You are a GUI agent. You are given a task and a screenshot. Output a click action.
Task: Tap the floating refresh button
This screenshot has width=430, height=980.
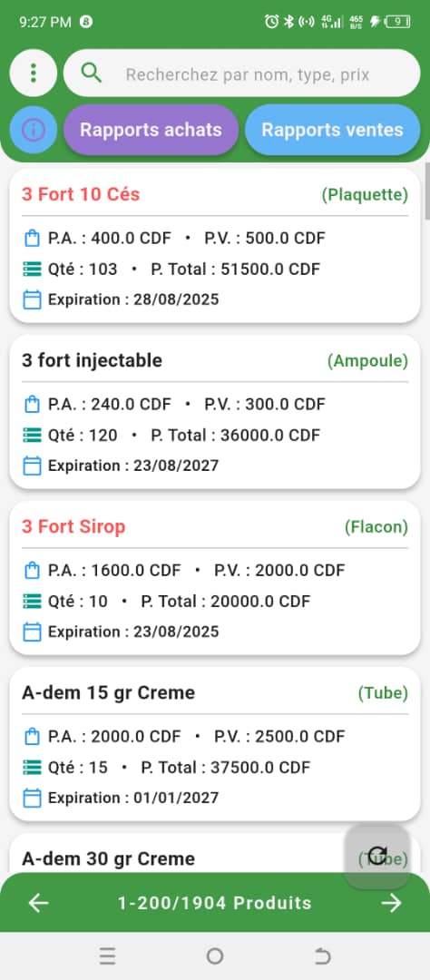tap(377, 855)
